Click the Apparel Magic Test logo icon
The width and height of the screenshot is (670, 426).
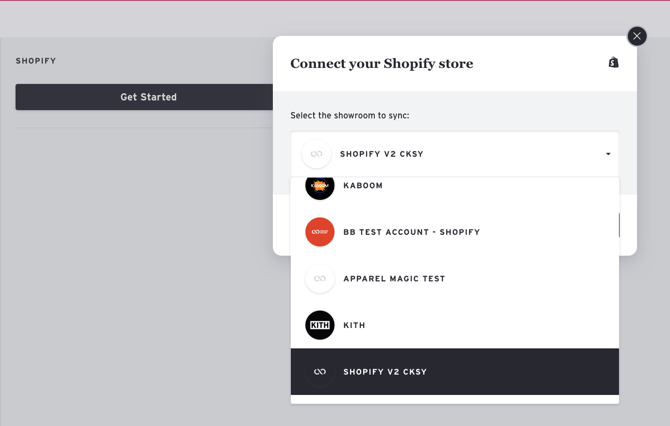tap(320, 279)
